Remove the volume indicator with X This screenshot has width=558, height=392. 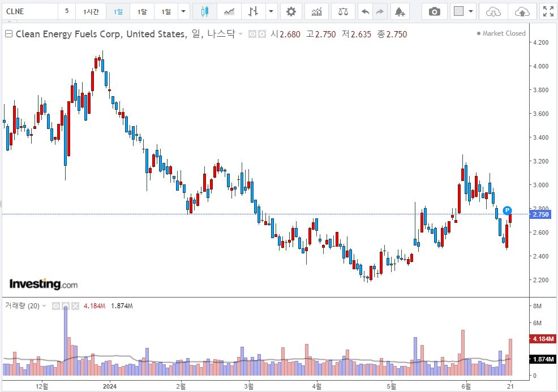click(x=75, y=306)
